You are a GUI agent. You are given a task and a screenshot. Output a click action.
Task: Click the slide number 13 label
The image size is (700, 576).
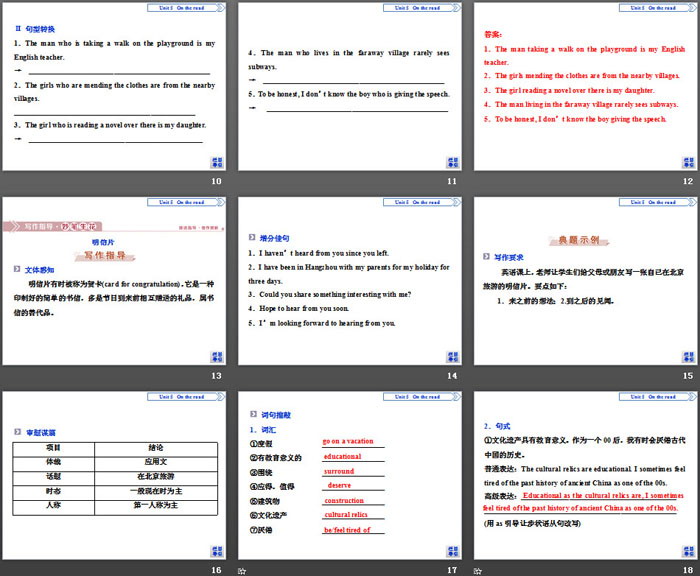point(217,376)
